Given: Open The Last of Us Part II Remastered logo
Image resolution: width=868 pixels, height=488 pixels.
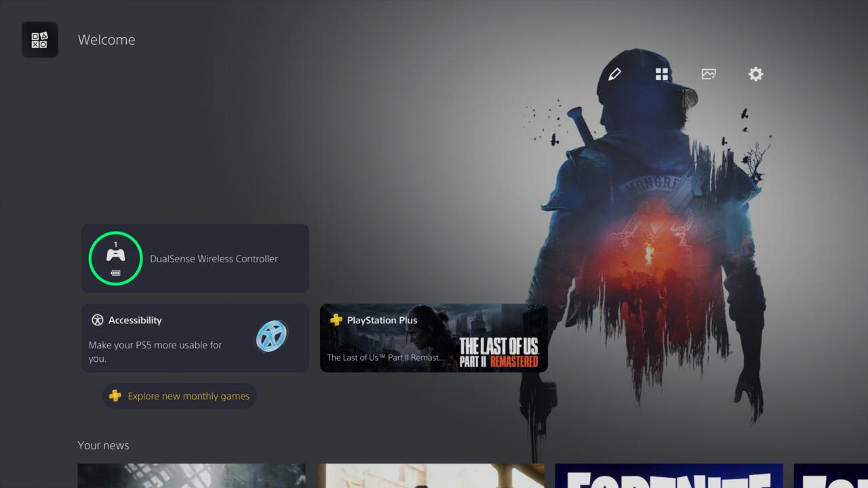Looking at the screenshot, I should pos(498,352).
